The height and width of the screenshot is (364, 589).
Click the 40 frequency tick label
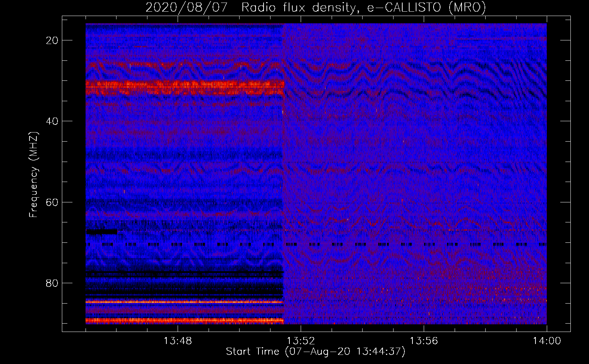[x=52, y=121]
